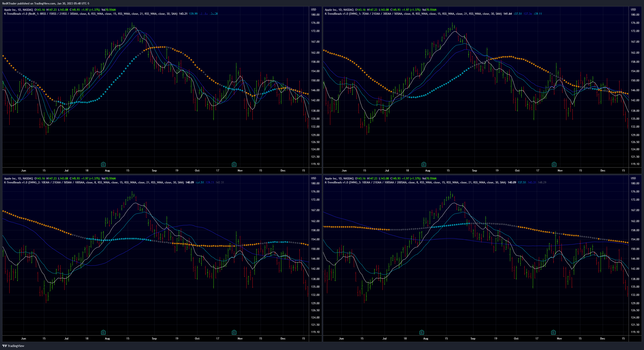Click Apple Inc symbol title in SWNG_3 pane
This screenshot has height=350, width=644.
point(339,178)
